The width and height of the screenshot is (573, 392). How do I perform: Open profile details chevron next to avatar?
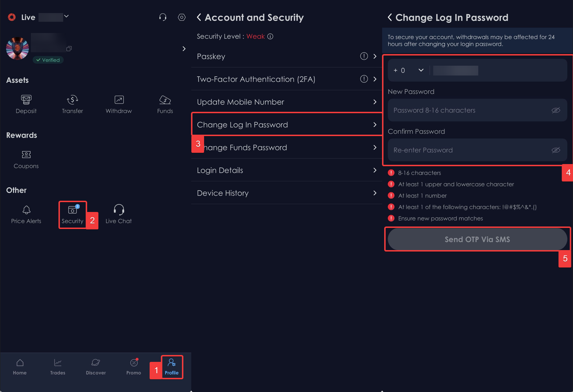click(x=184, y=49)
